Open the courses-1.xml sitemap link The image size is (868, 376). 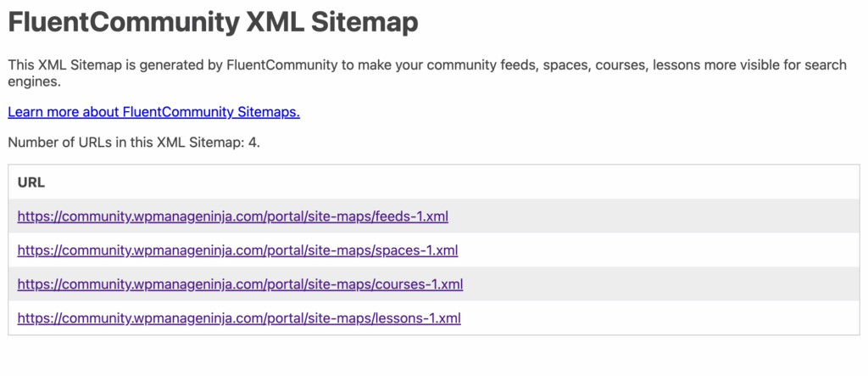pyautogui.click(x=240, y=284)
